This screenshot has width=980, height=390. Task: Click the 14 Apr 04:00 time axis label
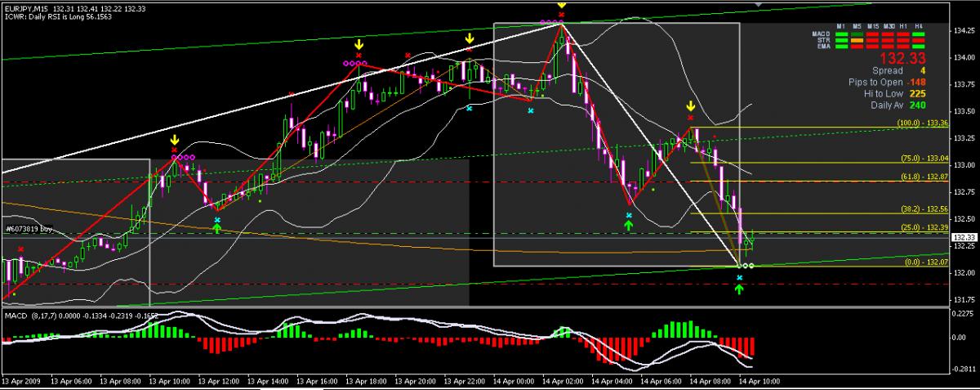[x=611, y=383]
